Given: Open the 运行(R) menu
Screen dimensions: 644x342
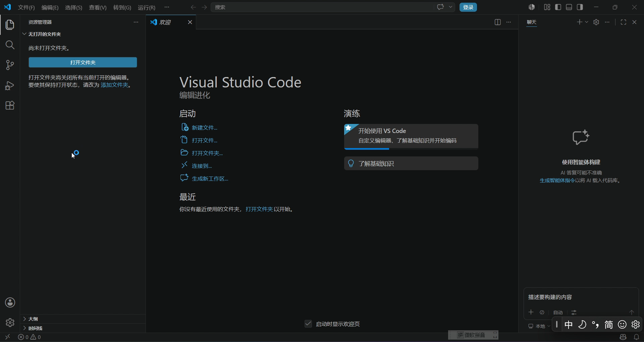Looking at the screenshot, I should (x=147, y=7).
